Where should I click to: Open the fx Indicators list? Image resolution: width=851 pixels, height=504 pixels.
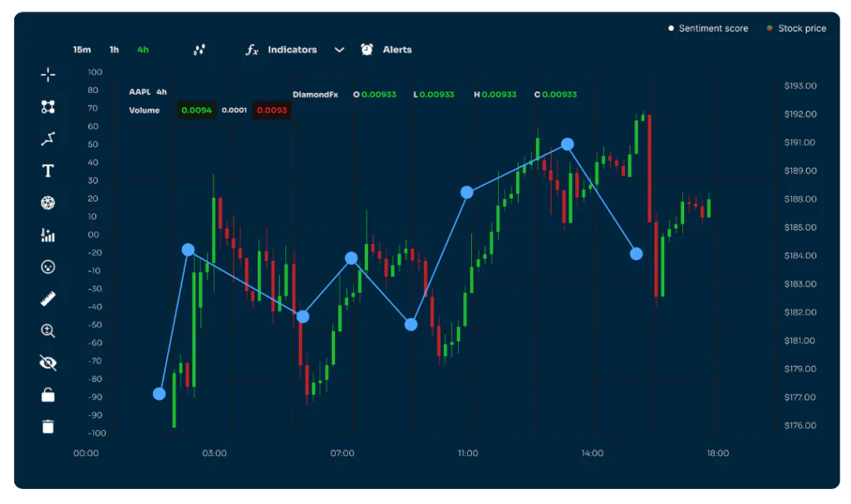pyautogui.click(x=274, y=49)
